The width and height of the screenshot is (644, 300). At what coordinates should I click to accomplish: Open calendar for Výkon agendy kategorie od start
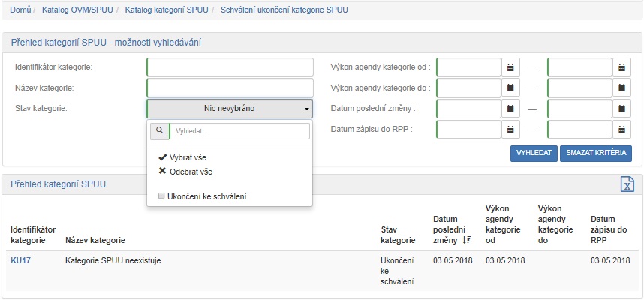click(511, 67)
